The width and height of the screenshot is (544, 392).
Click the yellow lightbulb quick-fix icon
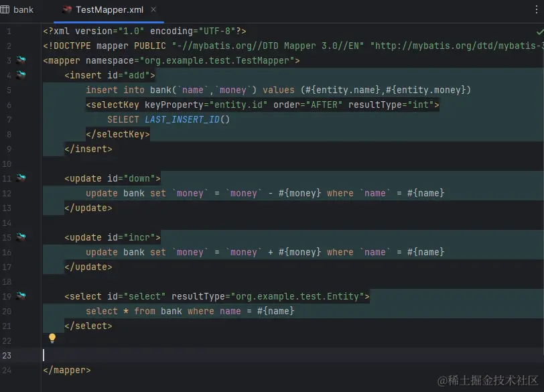coord(52,338)
